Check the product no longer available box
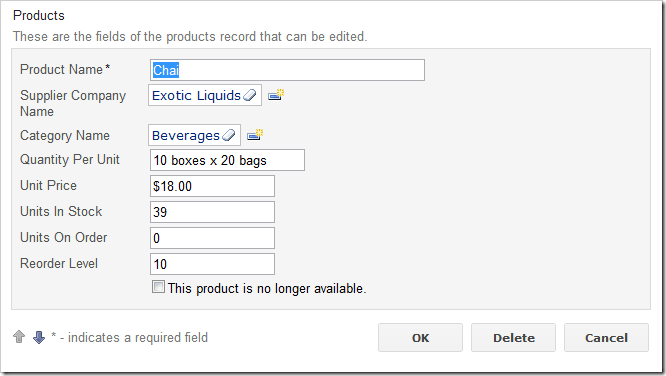This screenshot has width=666, height=376. [158, 287]
